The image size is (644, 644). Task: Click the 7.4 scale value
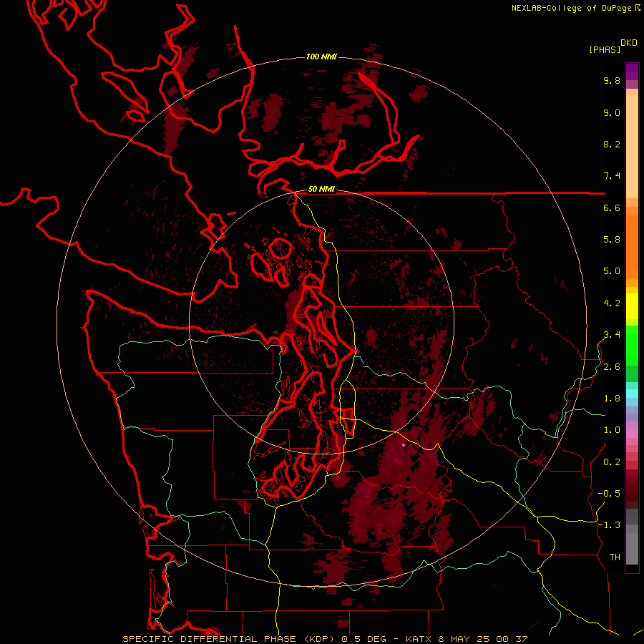(612, 176)
